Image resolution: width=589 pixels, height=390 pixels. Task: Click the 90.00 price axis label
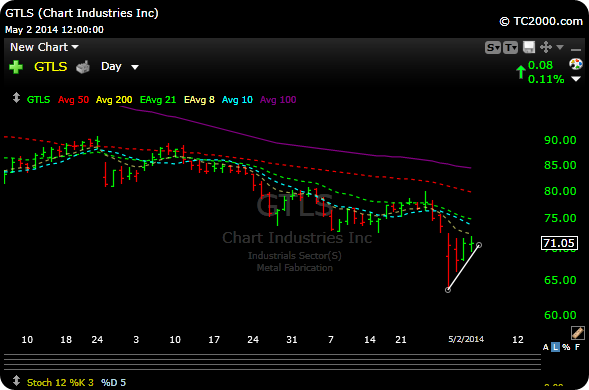click(x=560, y=140)
